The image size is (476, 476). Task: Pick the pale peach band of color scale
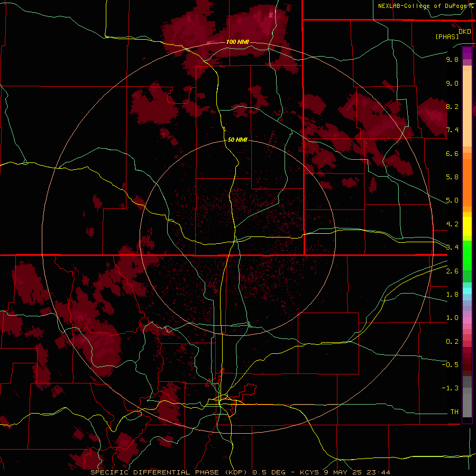click(x=467, y=108)
